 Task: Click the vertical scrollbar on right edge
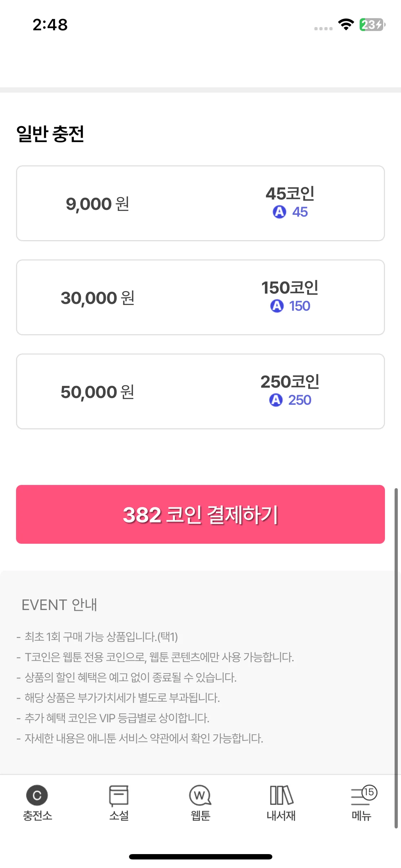click(x=396, y=658)
